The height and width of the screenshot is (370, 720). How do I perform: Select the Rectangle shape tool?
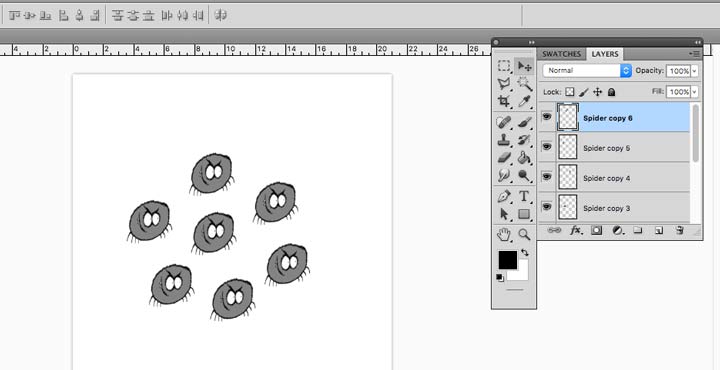pos(524,214)
